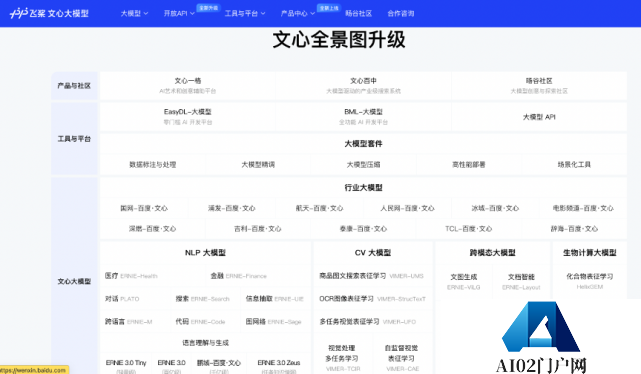Image resolution: width=641 pixels, height=374 pixels.
Task: Open 跨语言 ERNIE-M model
Action: (128, 322)
